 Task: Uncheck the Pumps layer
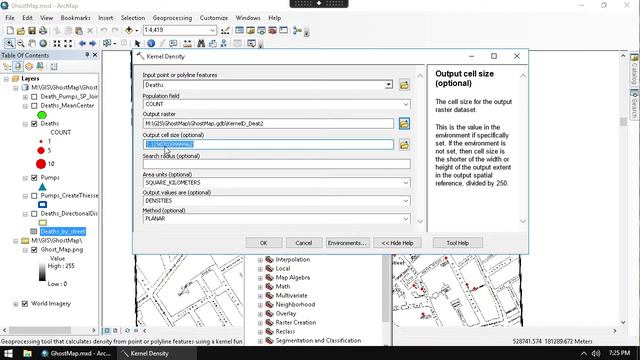click(x=34, y=178)
